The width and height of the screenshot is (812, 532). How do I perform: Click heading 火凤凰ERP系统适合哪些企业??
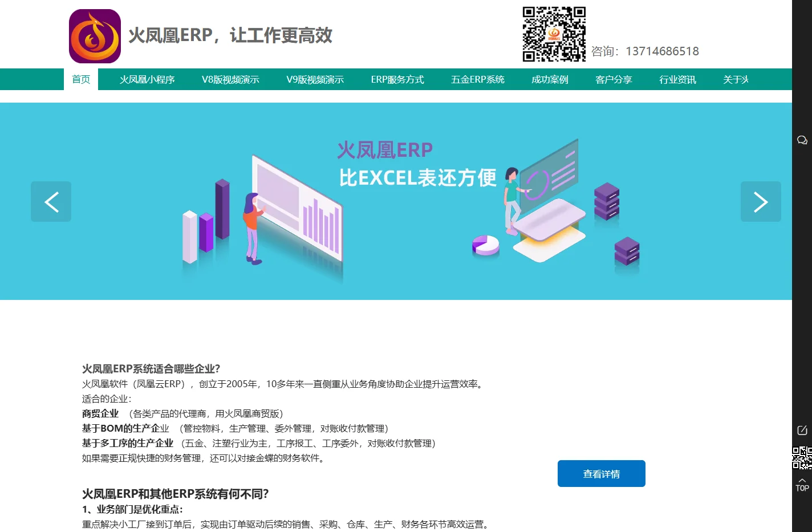(151, 369)
